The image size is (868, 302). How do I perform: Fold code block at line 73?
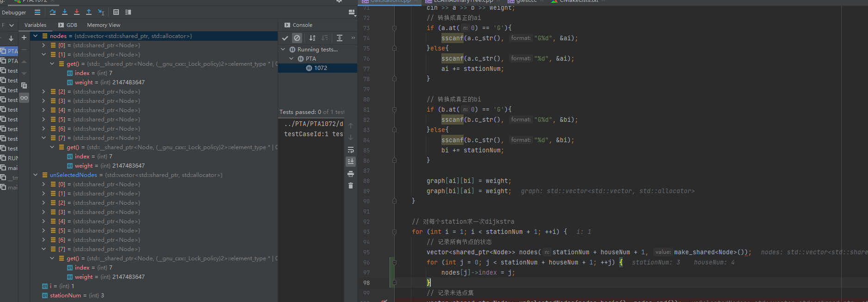[394, 28]
